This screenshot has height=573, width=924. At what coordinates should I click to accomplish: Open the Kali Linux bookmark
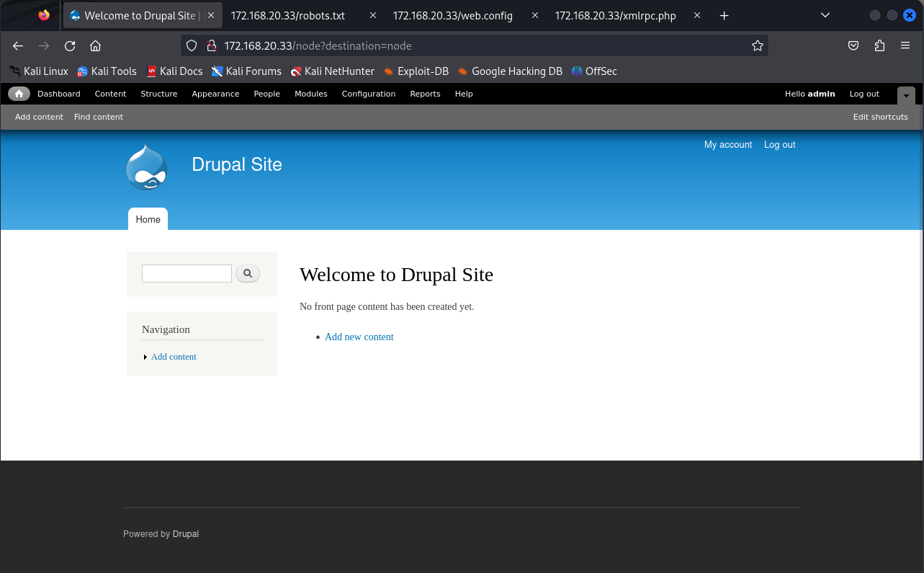[x=39, y=71]
